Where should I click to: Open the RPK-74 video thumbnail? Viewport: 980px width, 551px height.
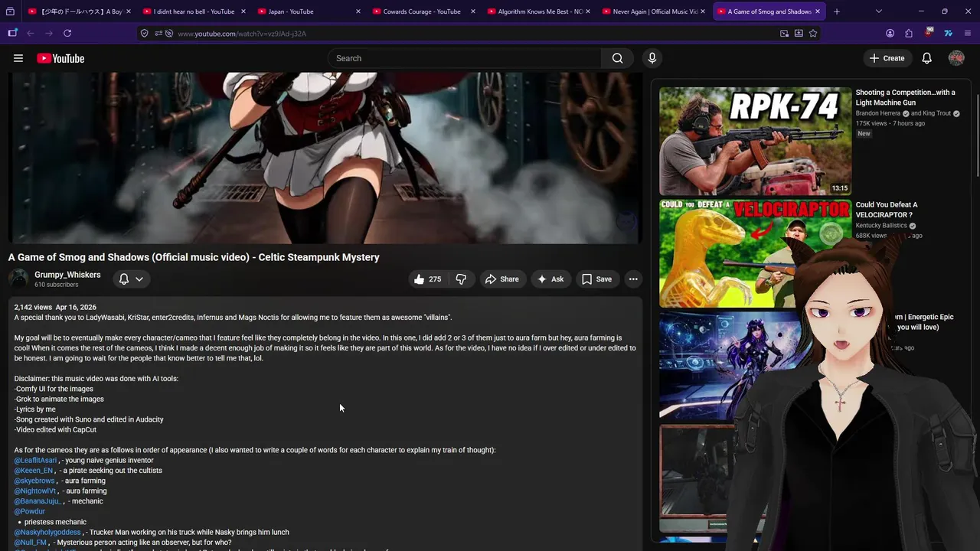(755, 141)
